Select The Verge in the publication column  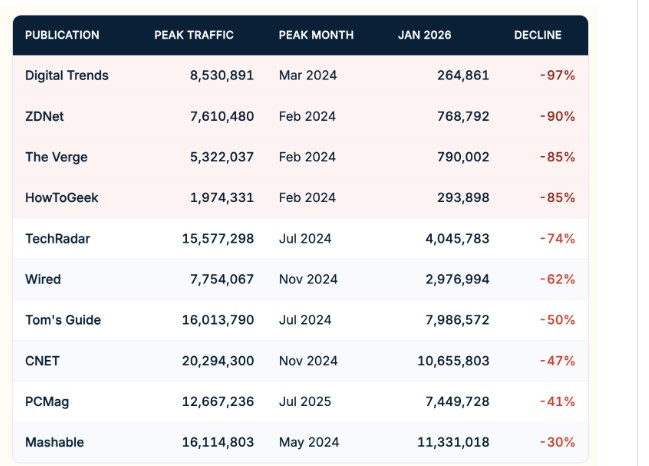[56, 157]
